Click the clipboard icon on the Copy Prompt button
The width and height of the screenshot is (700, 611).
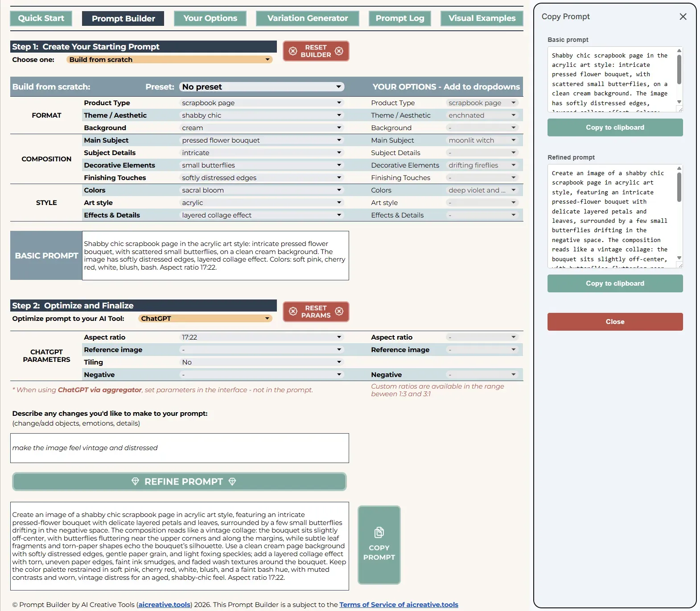[x=379, y=532]
